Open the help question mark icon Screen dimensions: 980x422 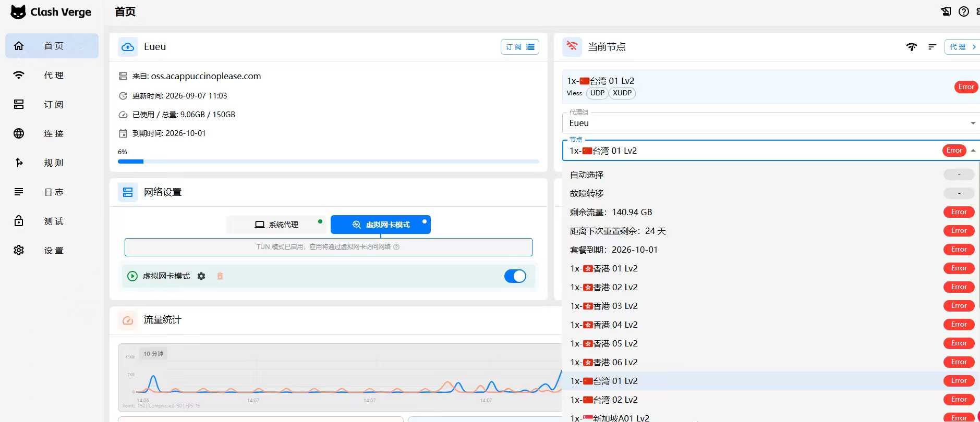click(x=964, y=11)
